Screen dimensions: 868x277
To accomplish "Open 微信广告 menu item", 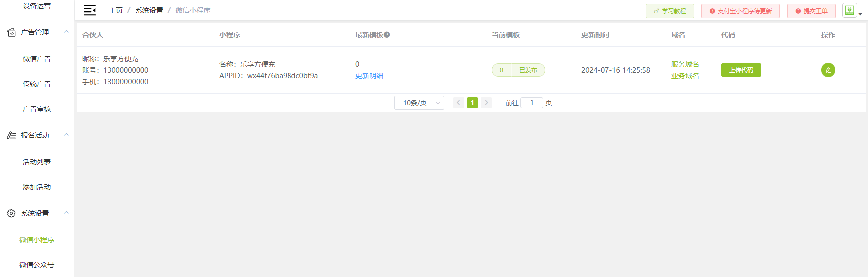I will click(37, 59).
